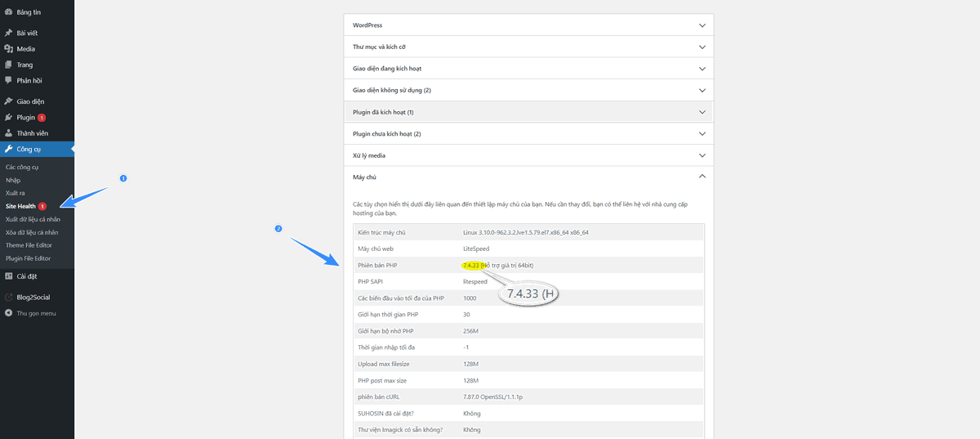Click the Bài viết pin icon
This screenshot has width=980, height=439.
coord(8,33)
